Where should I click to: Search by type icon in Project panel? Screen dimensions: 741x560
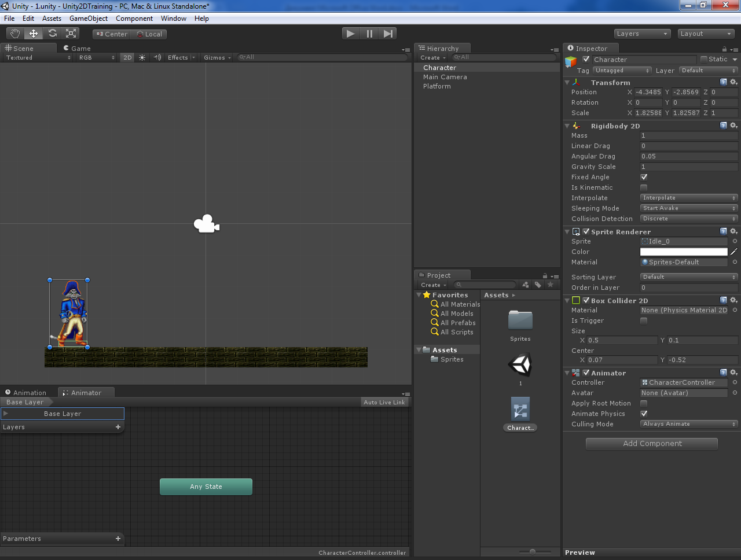[526, 285]
